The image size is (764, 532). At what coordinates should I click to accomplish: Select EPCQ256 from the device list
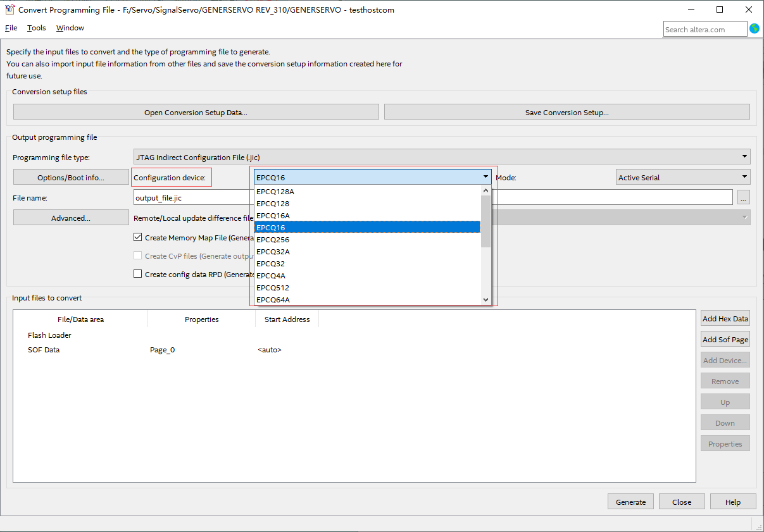367,239
